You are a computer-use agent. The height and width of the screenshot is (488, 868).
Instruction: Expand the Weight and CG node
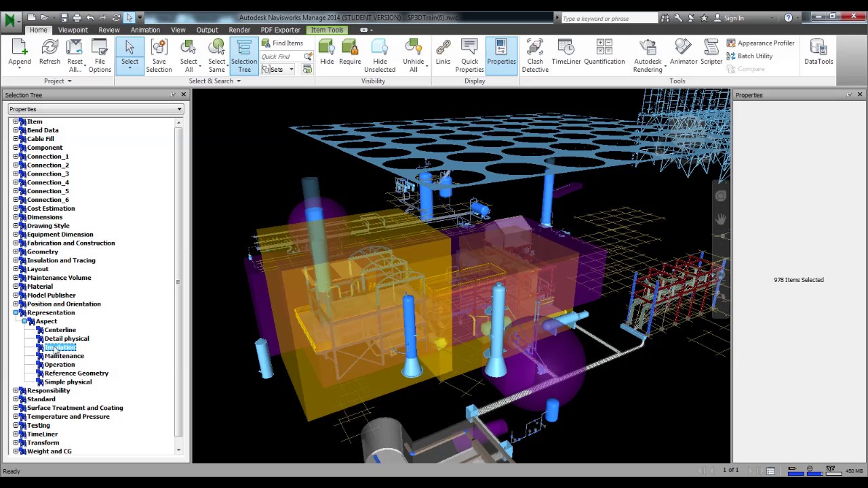click(16, 451)
